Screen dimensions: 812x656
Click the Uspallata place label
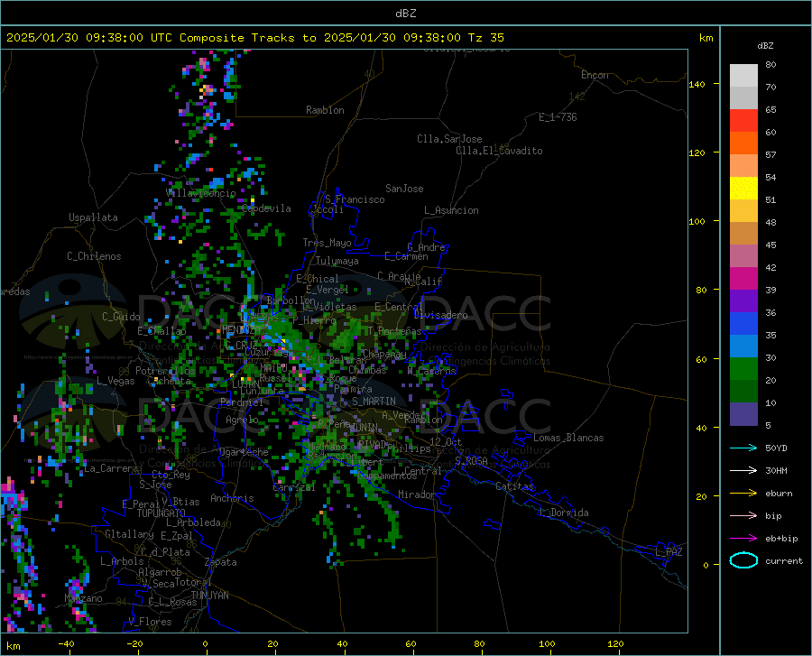[x=93, y=217]
